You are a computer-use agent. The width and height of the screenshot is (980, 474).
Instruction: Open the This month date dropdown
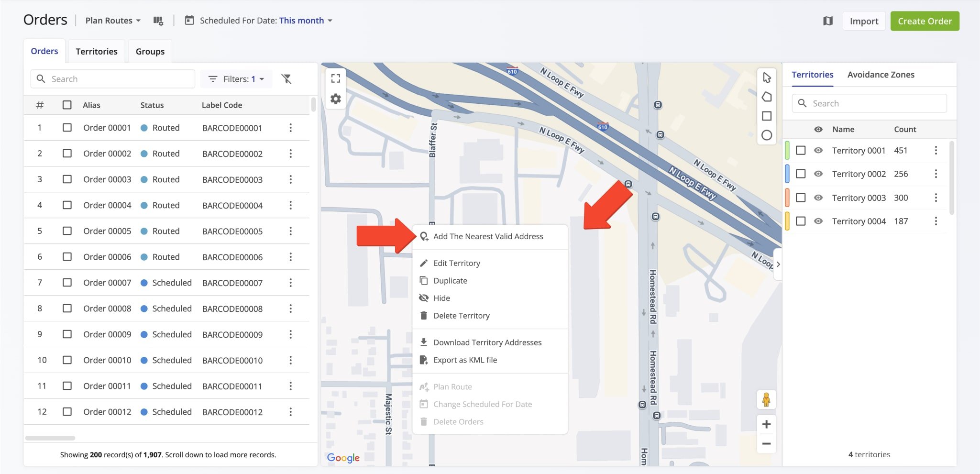click(306, 21)
